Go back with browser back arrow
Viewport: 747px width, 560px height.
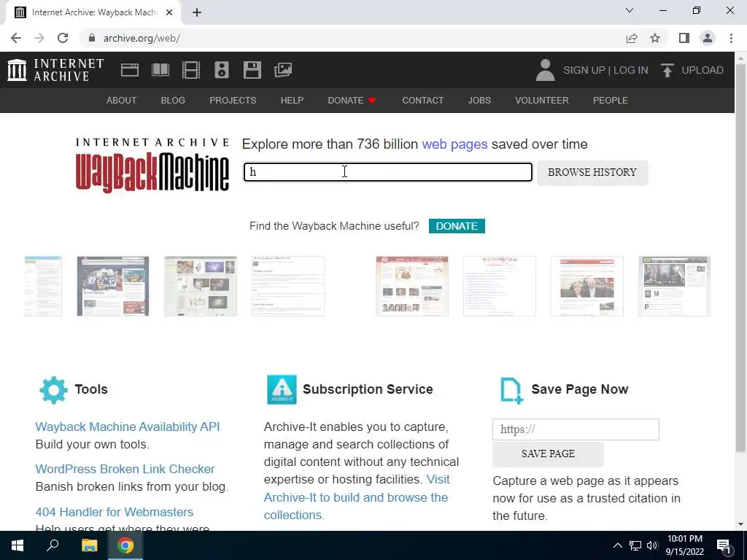16,38
